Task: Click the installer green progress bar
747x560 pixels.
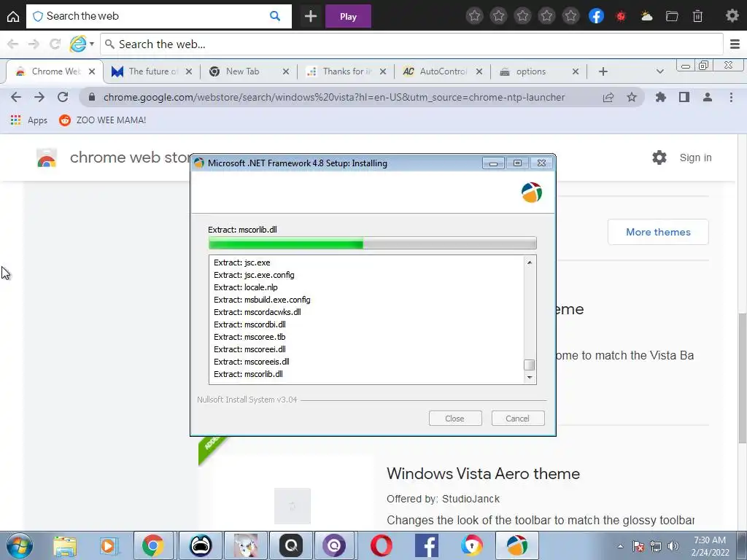Action: [373, 243]
